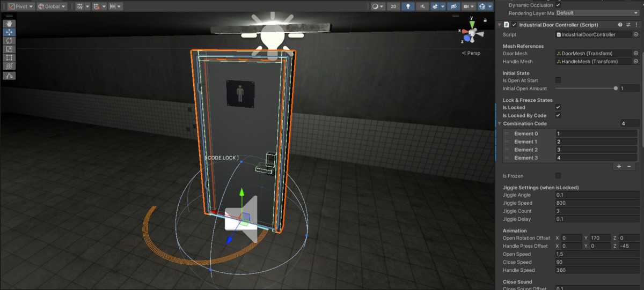The image size is (644, 290).
Task: Click the Gizmos sphere icon
Action: (482, 6)
